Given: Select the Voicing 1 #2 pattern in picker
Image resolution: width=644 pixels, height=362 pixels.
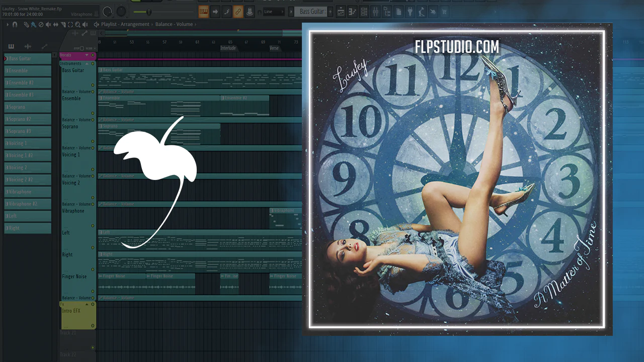Looking at the screenshot, I should pos(28,155).
